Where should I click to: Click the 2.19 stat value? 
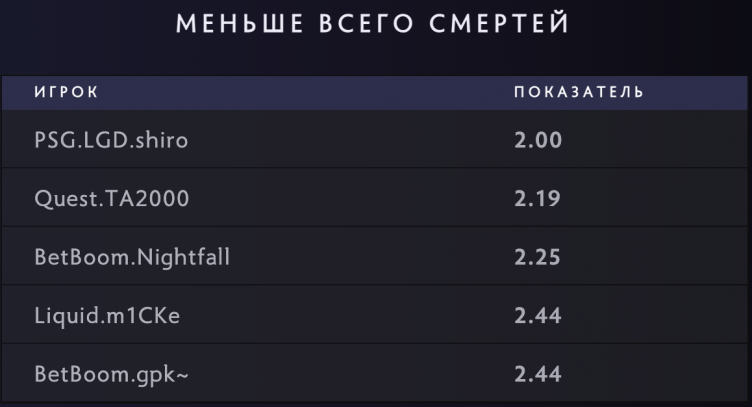(x=538, y=199)
